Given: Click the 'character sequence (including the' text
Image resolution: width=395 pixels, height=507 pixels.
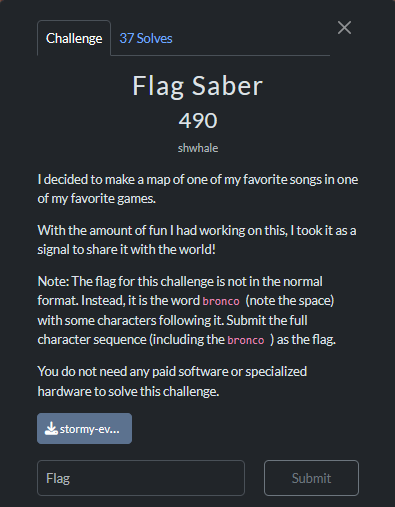Looking at the screenshot, I should point(131,340).
